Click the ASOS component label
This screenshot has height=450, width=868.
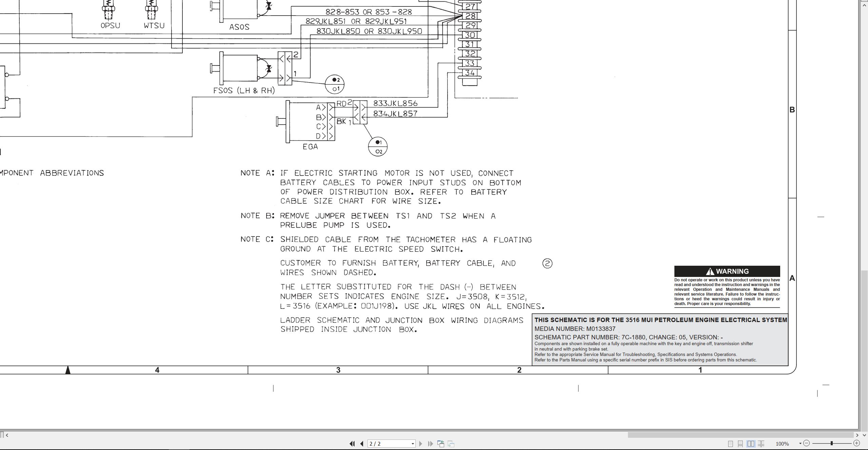[x=239, y=27]
